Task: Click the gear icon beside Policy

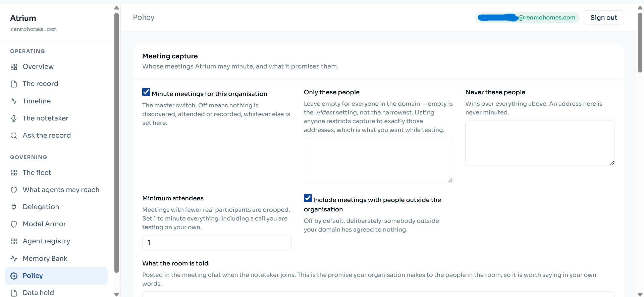Action: click(x=14, y=276)
